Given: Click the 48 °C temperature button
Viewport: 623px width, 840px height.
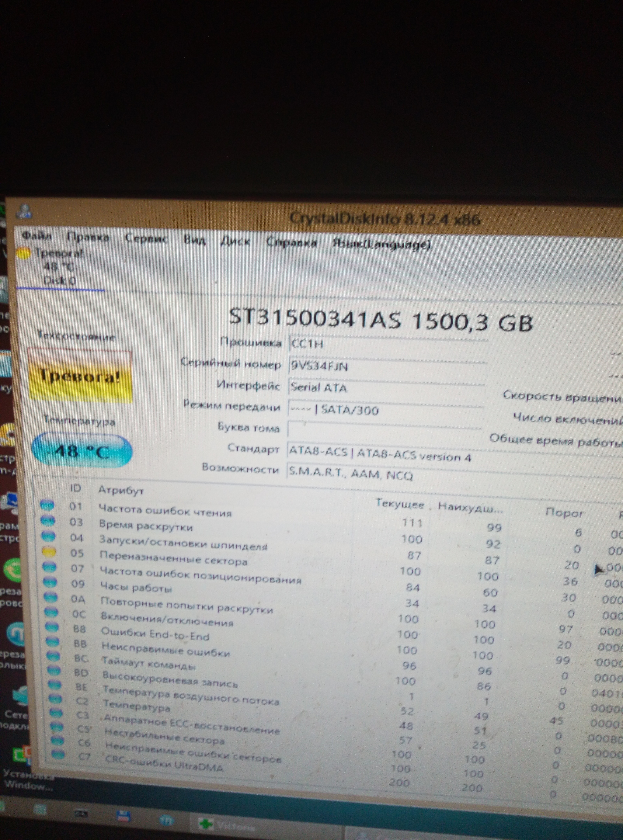Looking at the screenshot, I should 82,451.
